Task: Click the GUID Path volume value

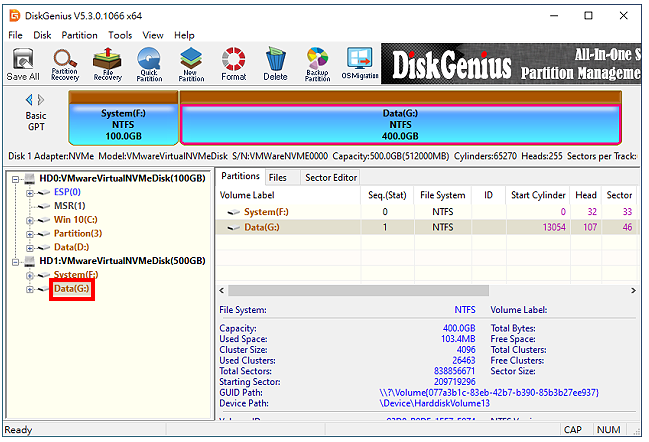Action: click(x=489, y=392)
